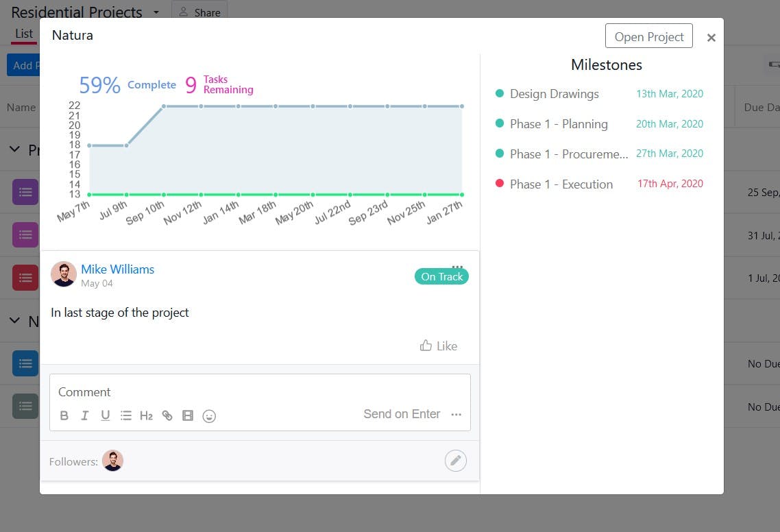Click the first purple project list icon

coord(25,192)
